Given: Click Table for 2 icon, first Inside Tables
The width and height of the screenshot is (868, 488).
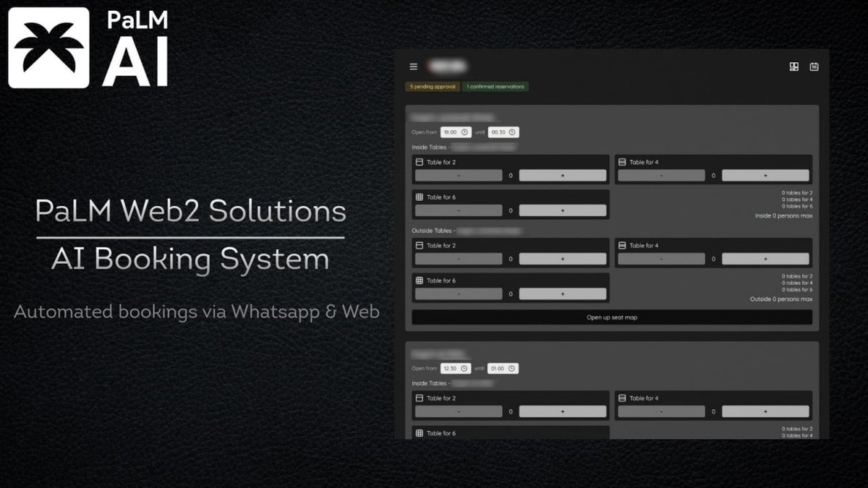Looking at the screenshot, I should (x=420, y=162).
